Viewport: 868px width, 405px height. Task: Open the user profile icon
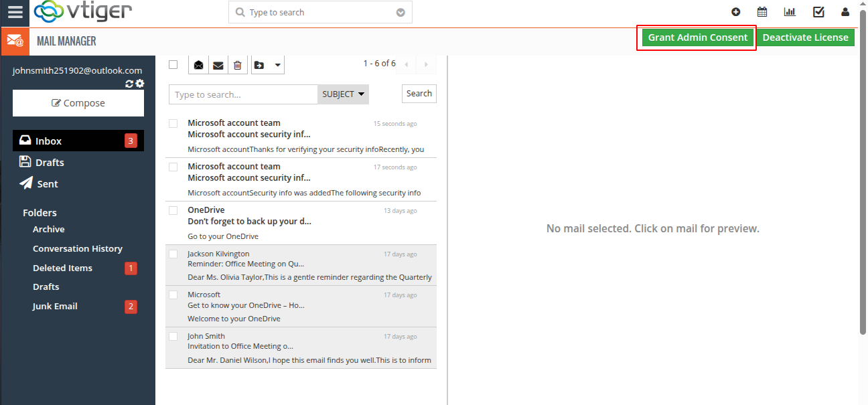tap(845, 12)
